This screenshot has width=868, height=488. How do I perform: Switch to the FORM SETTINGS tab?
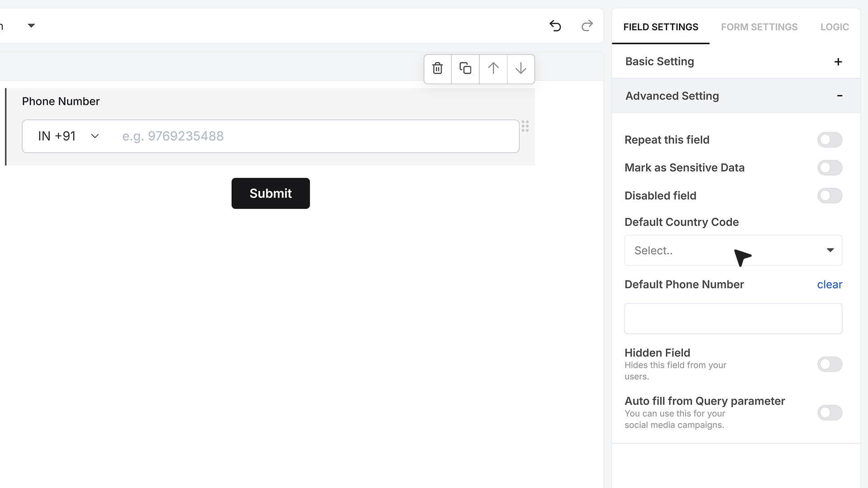(x=759, y=27)
